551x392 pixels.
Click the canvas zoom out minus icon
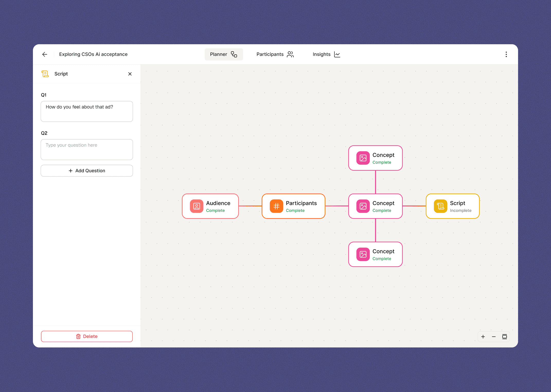(494, 337)
